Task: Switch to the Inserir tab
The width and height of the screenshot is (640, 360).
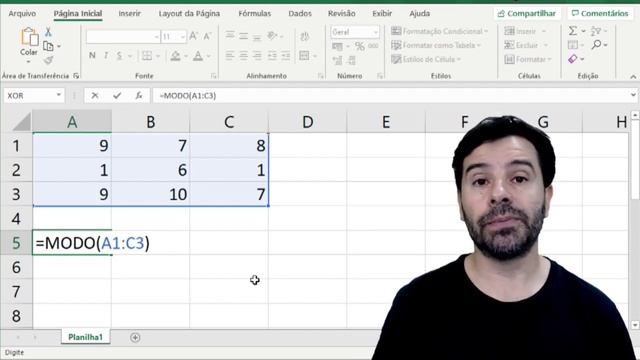Action: (129, 13)
